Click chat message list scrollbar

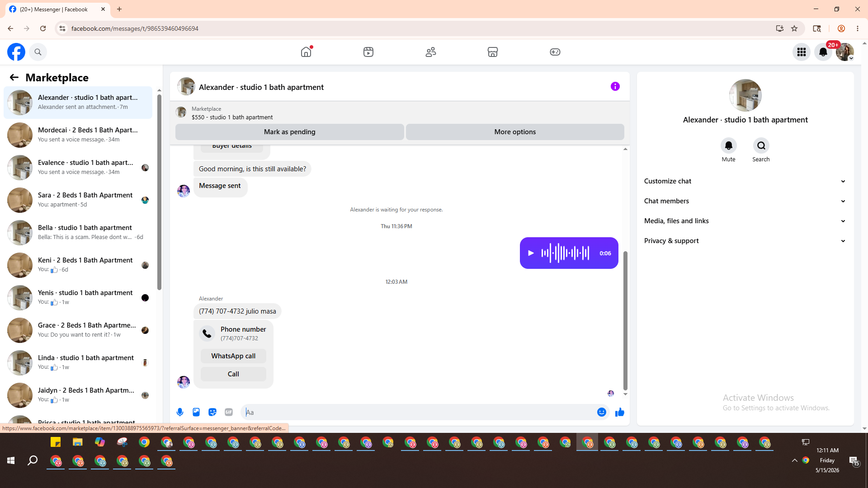625,320
